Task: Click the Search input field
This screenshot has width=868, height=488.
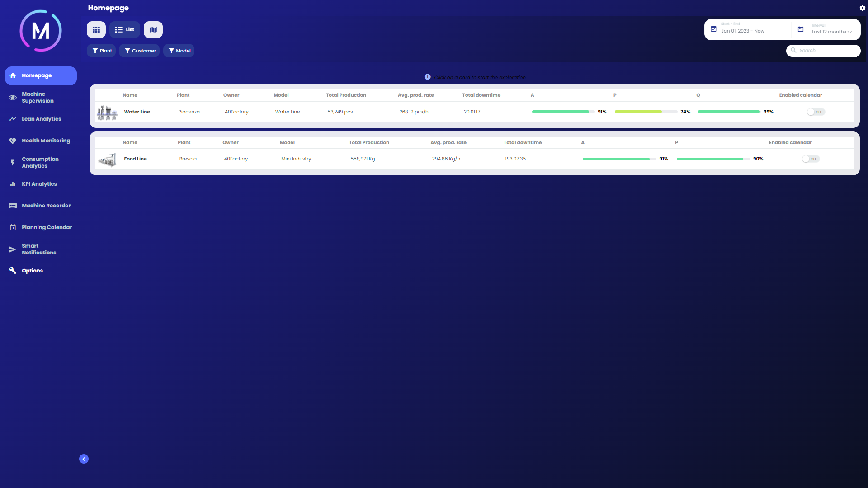Action: (x=827, y=51)
